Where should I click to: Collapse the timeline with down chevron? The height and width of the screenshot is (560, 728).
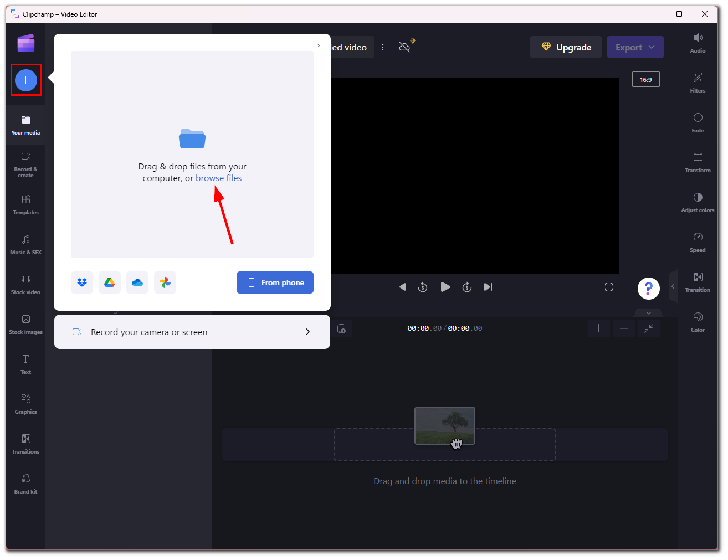point(649,313)
